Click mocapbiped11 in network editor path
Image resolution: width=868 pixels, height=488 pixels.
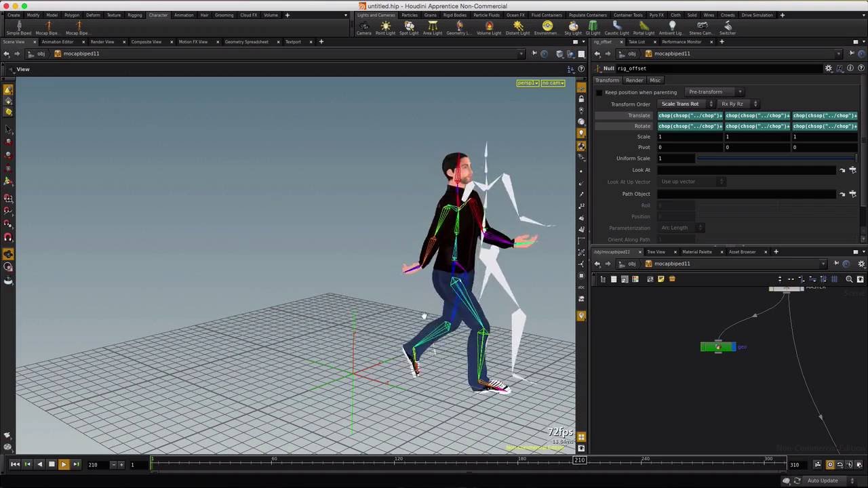point(671,264)
